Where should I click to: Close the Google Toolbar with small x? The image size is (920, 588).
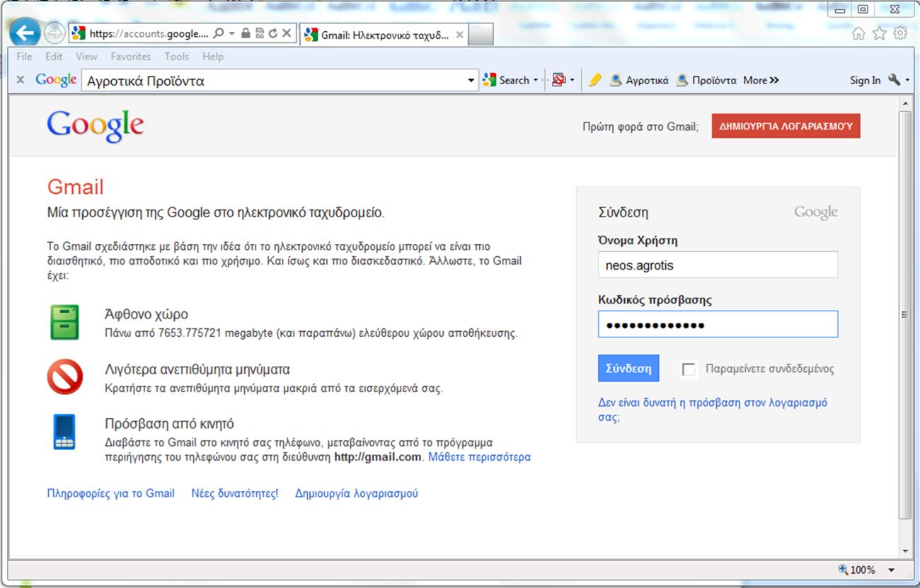tap(21, 80)
